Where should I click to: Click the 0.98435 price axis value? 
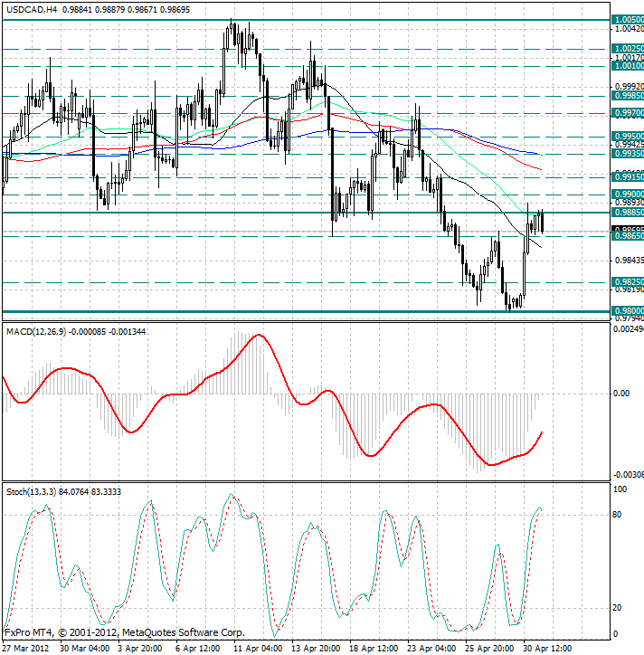click(630, 261)
